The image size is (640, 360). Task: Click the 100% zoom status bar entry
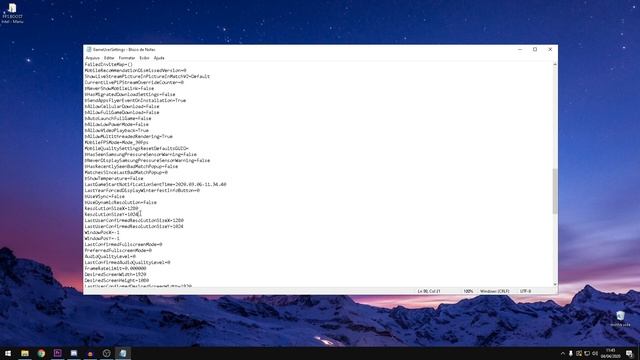468,291
